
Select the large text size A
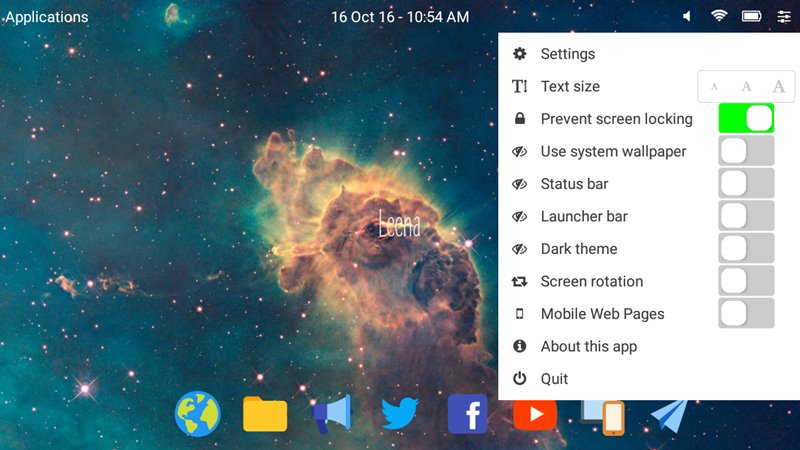[779, 86]
